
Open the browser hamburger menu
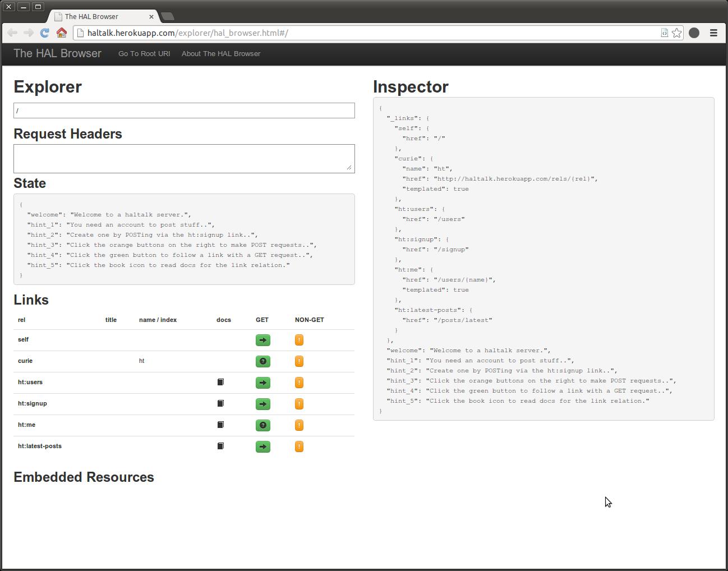pyautogui.click(x=713, y=33)
